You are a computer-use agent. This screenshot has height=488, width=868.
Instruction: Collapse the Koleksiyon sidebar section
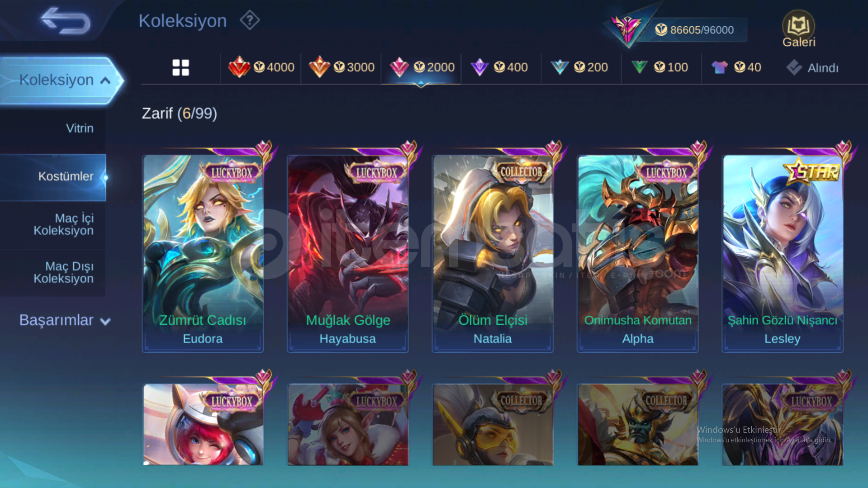click(62, 81)
